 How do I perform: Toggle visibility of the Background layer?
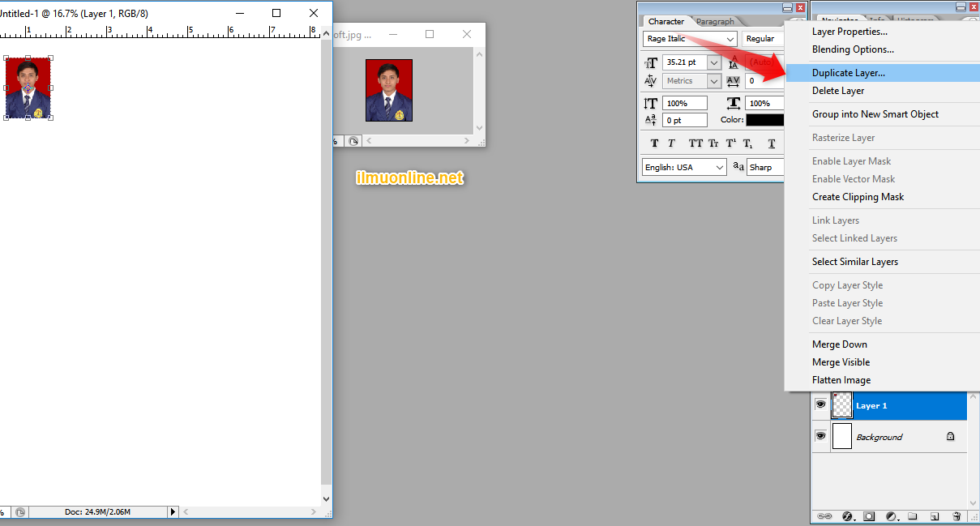pyautogui.click(x=820, y=436)
